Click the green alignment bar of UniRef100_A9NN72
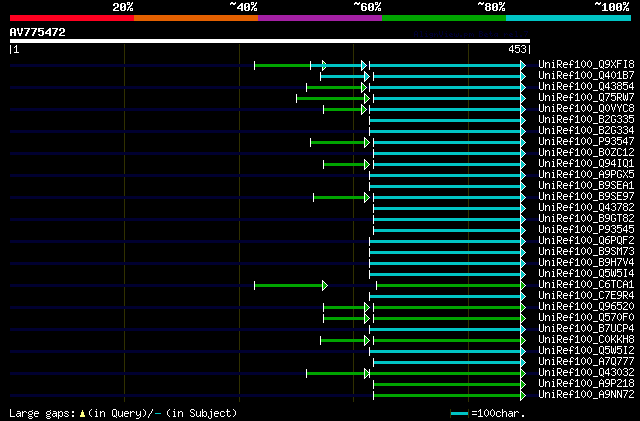The image size is (640, 421). (447, 395)
